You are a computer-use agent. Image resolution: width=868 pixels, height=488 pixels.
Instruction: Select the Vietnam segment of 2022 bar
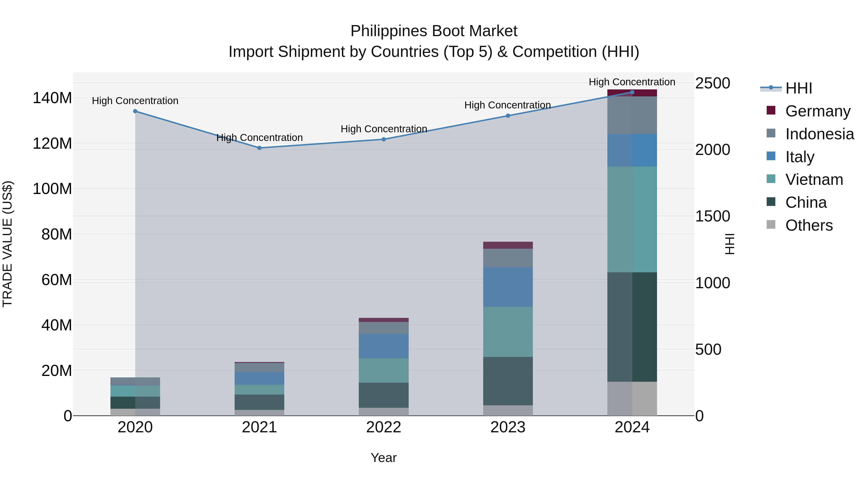(384, 370)
